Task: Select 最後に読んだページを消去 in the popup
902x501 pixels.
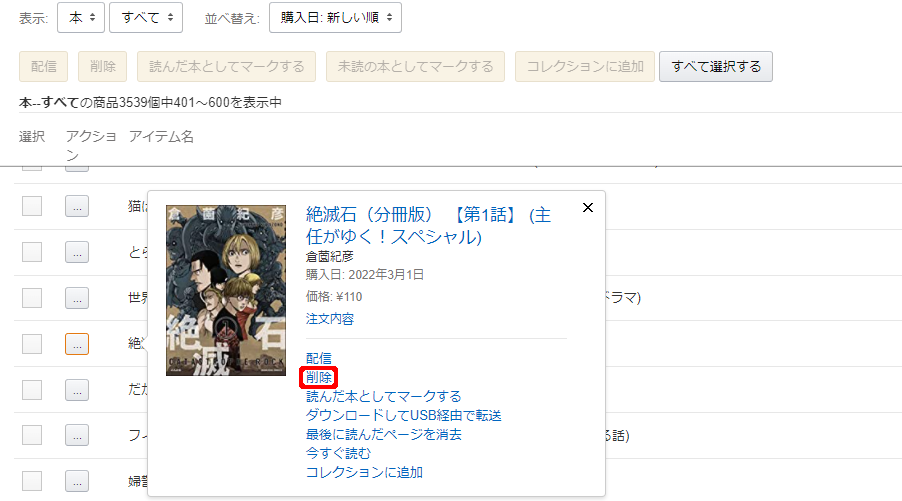Action: (x=384, y=434)
